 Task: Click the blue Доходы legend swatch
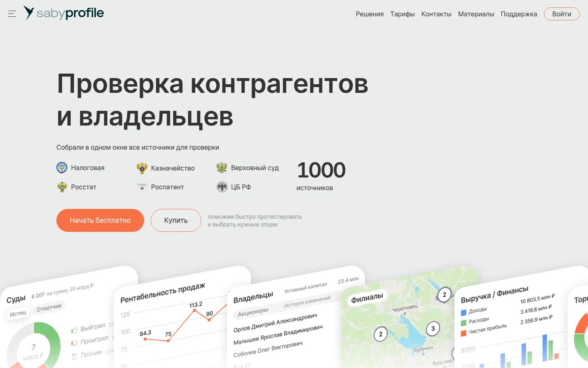tap(463, 313)
